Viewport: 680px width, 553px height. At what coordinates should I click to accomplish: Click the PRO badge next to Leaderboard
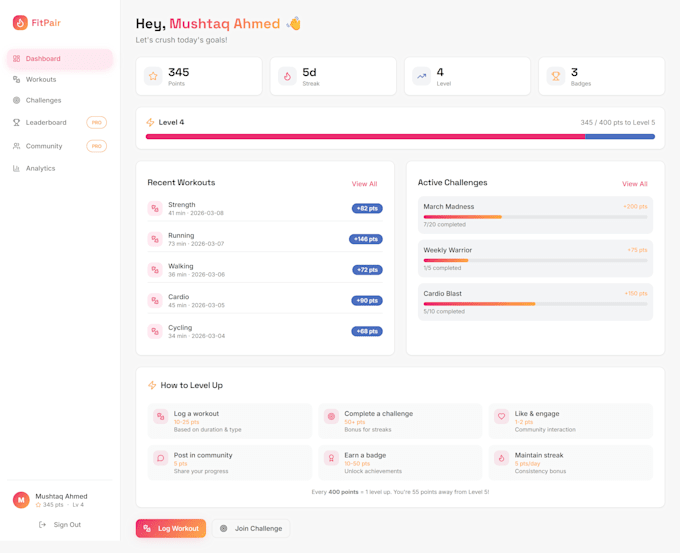click(97, 122)
